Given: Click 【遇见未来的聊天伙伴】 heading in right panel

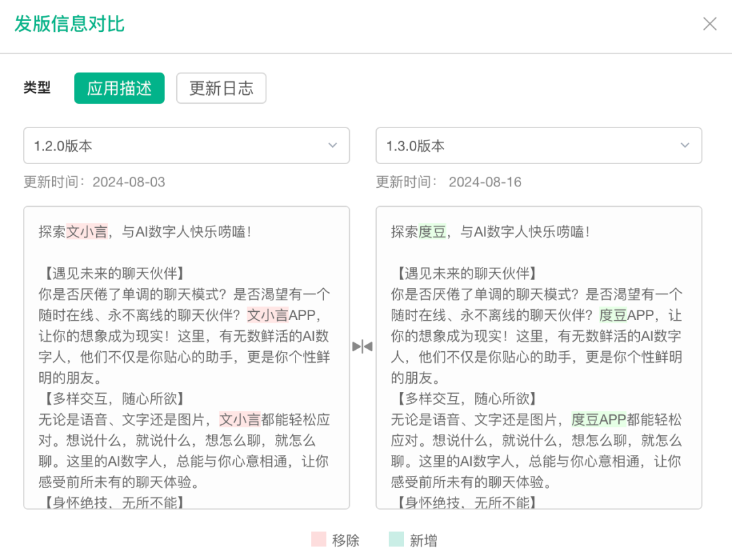Looking at the screenshot, I should click(x=467, y=273).
